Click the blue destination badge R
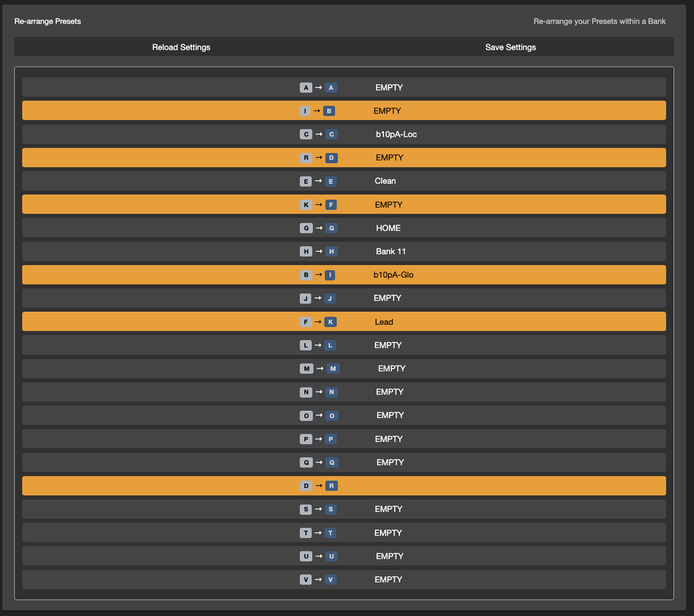Screen dimensions: 694x616 (331, 486)
